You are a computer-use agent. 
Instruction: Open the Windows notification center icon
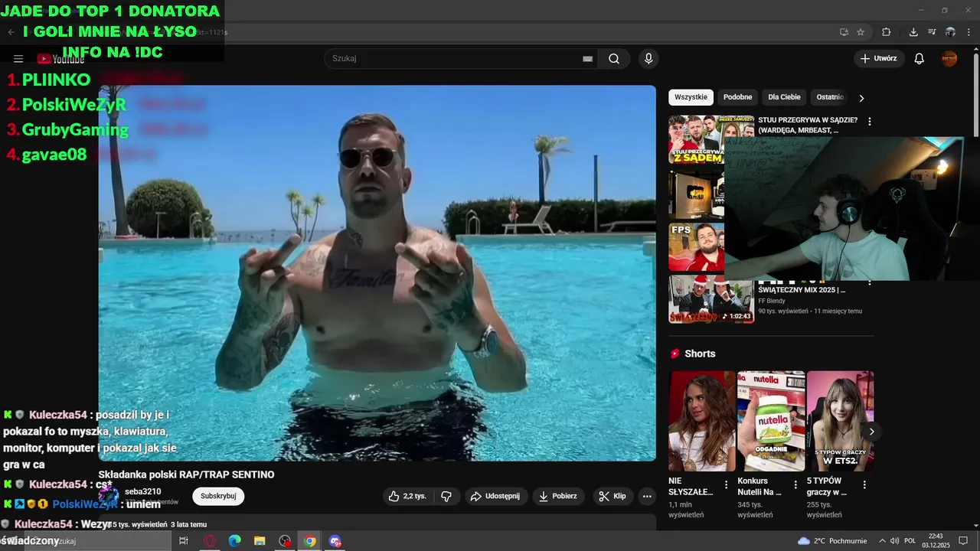pyautogui.click(x=963, y=541)
